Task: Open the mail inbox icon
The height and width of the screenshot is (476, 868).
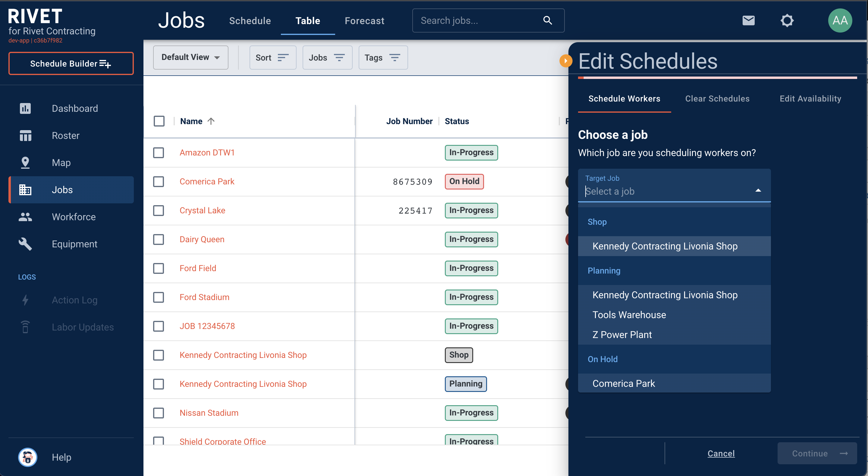Action: [748, 20]
